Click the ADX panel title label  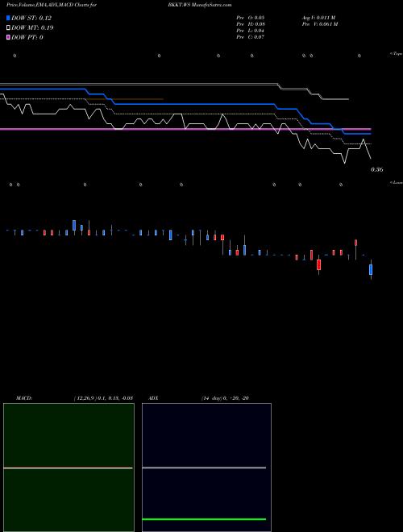(153, 398)
